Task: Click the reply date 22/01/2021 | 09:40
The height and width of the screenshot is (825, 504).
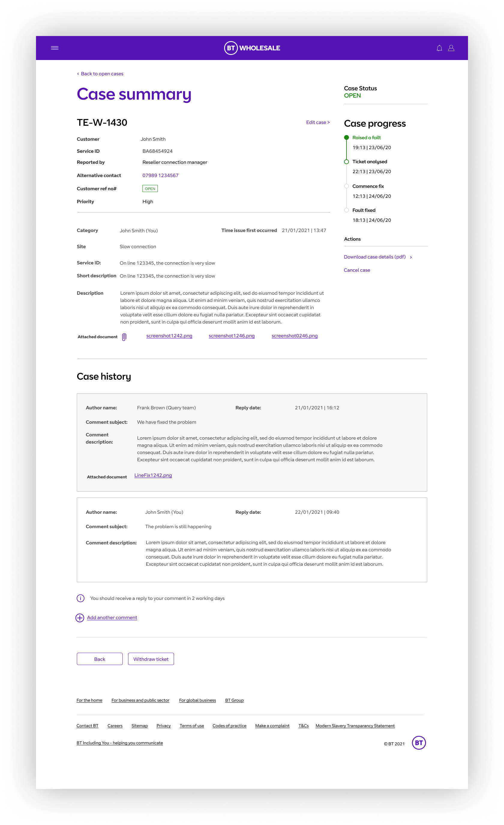Action: (x=317, y=512)
